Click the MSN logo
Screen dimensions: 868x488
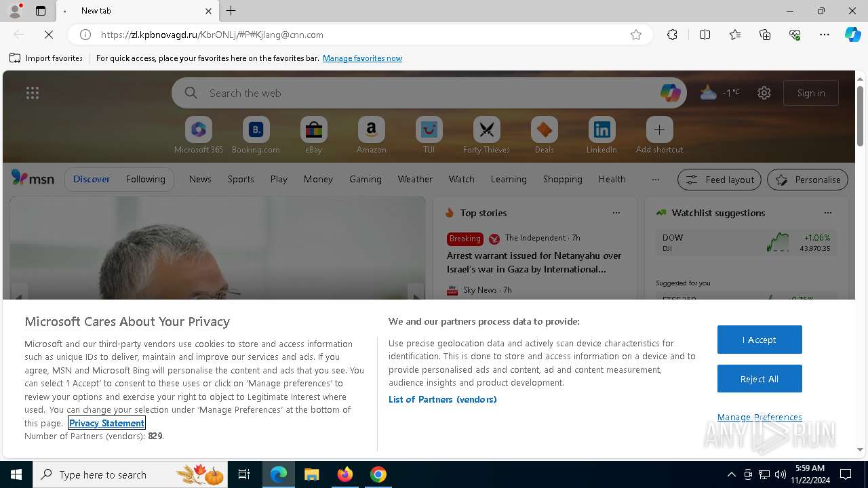click(x=33, y=178)
